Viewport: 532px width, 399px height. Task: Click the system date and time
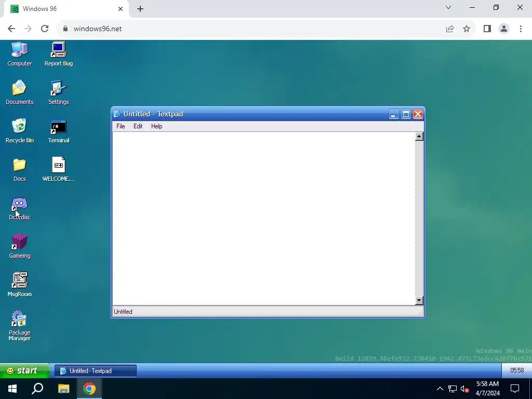(x=487, y=389)
